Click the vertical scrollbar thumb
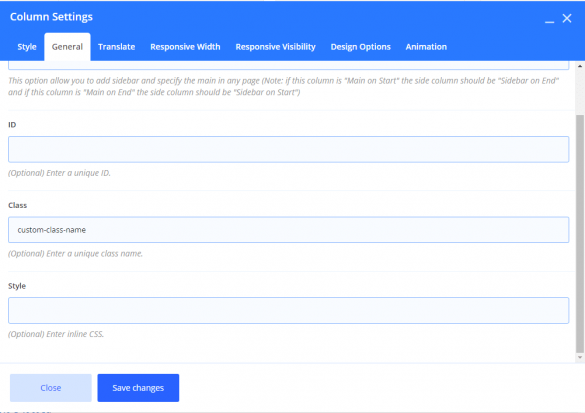The height and width of the screenshot is (413, 585). tap(580, 234)
